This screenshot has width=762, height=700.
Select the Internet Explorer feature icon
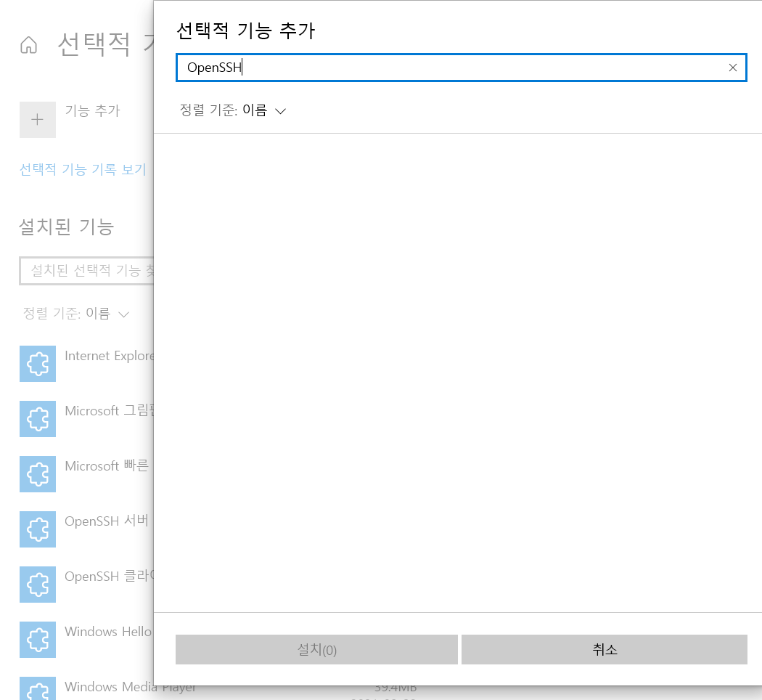coord(38,364)
